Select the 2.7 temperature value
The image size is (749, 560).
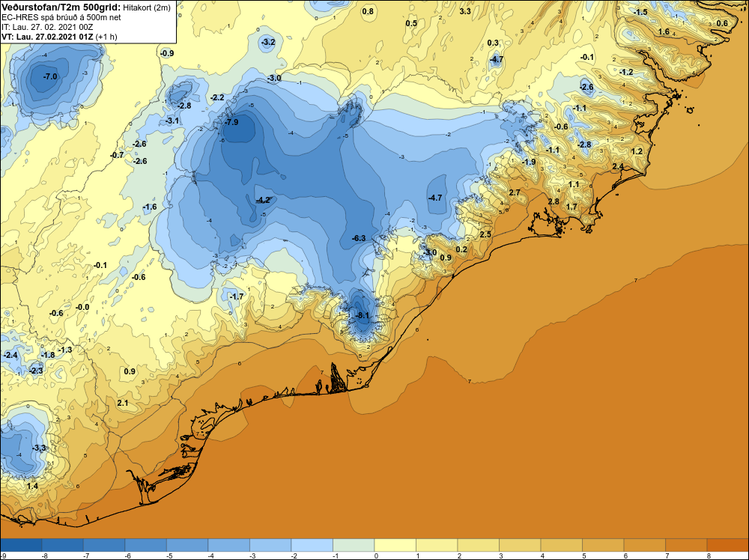click(x=515, y=193)
